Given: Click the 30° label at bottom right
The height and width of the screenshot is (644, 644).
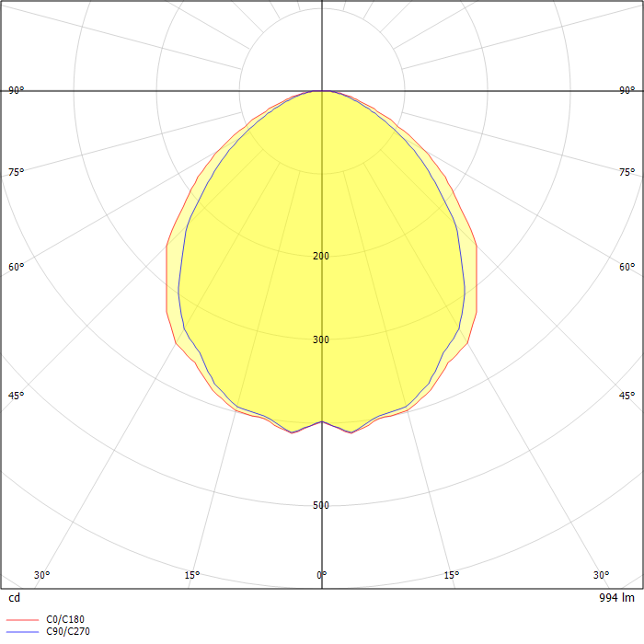Looking at the screenshot, I should click(602, 575).
